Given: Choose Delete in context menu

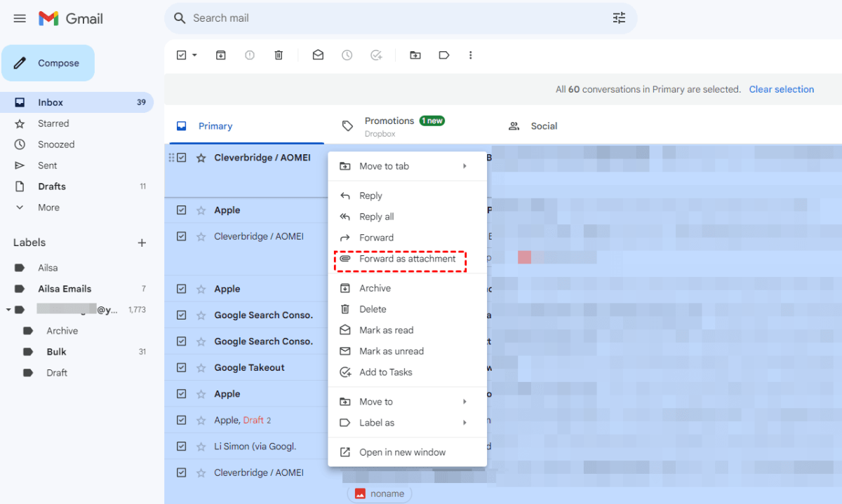Looking at the screenshot, I should tap(408, 309).
